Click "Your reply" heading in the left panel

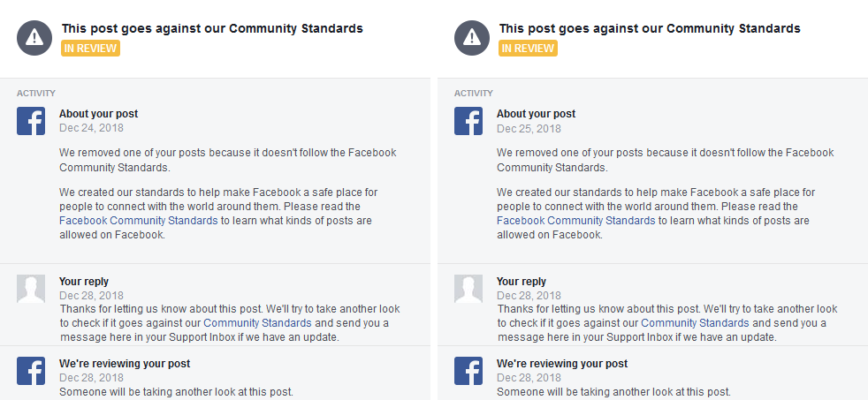84,282
